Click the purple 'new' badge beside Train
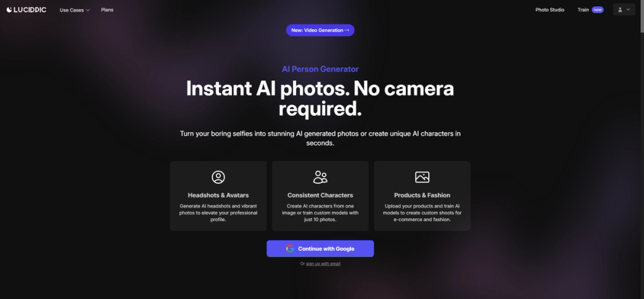The height and width of the screenshot is (299, 644). (x=597, y=10)
